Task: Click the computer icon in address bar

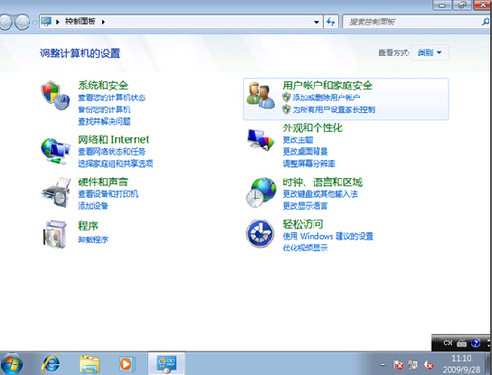Action: tap(46, 22)
